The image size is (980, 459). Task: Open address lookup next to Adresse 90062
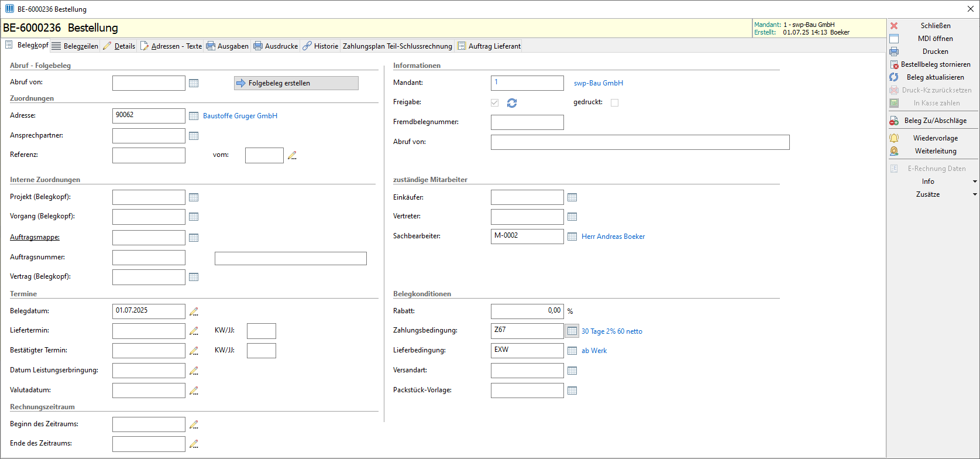(194, 116)
